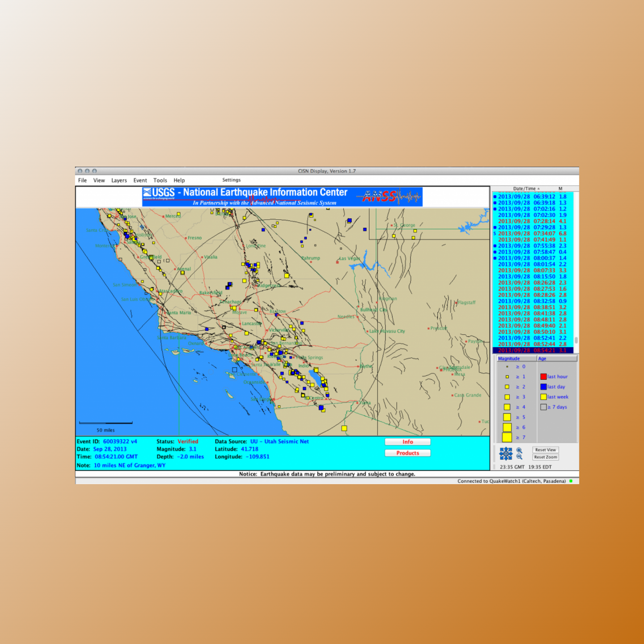Viewport: 644px width, 644px height.
Task: Open the Layers menu
Action: pos(119,180)
